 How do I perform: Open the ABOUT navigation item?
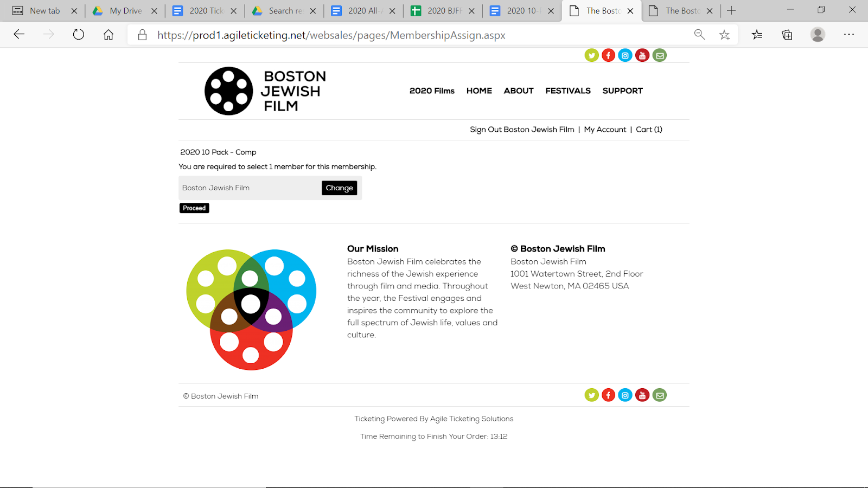pos(519,91)
